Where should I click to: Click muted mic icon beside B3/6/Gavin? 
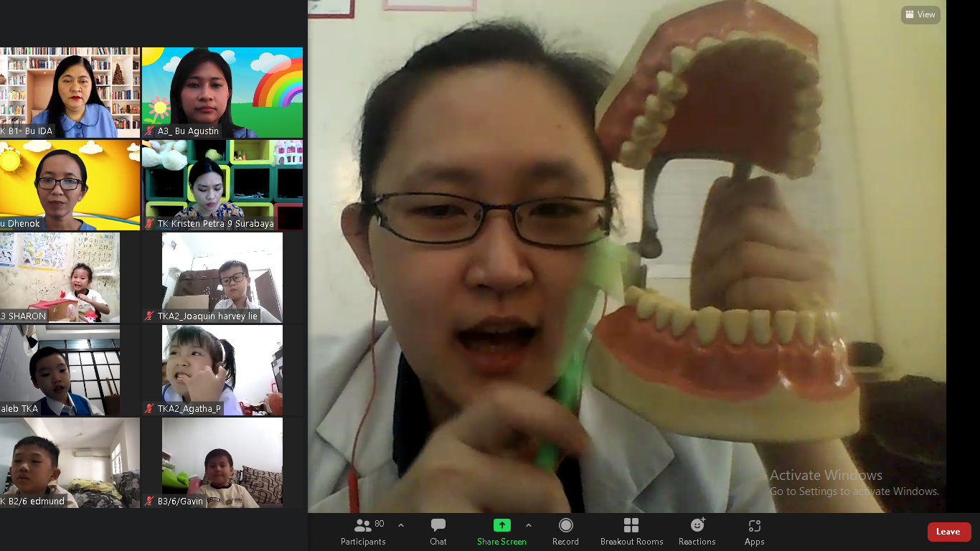click(150, 501)
